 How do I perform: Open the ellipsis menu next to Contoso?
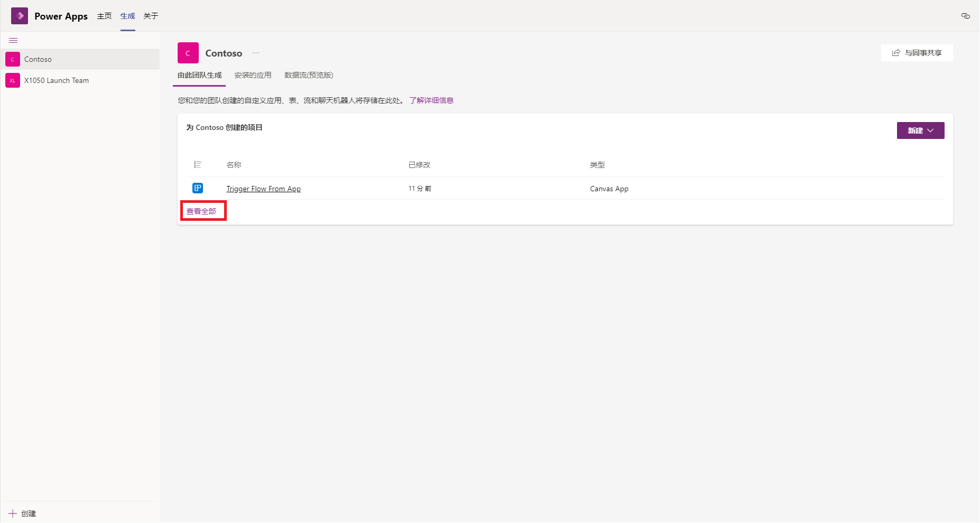(x=256, y=53)
